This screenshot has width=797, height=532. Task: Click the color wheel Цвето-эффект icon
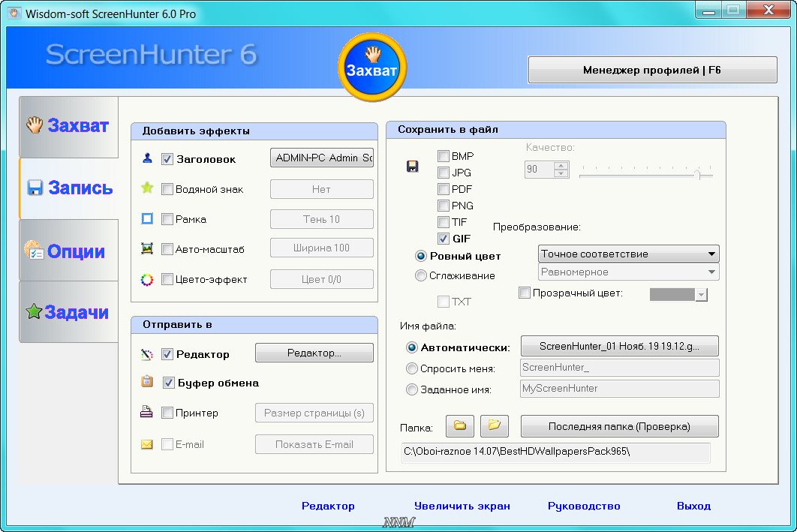coord(147,279)
